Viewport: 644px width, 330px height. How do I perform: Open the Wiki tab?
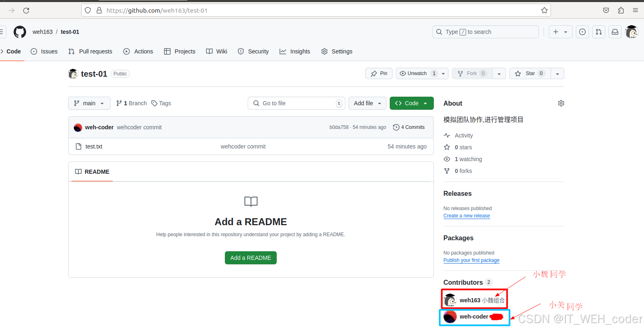click(x=217, y=51)
